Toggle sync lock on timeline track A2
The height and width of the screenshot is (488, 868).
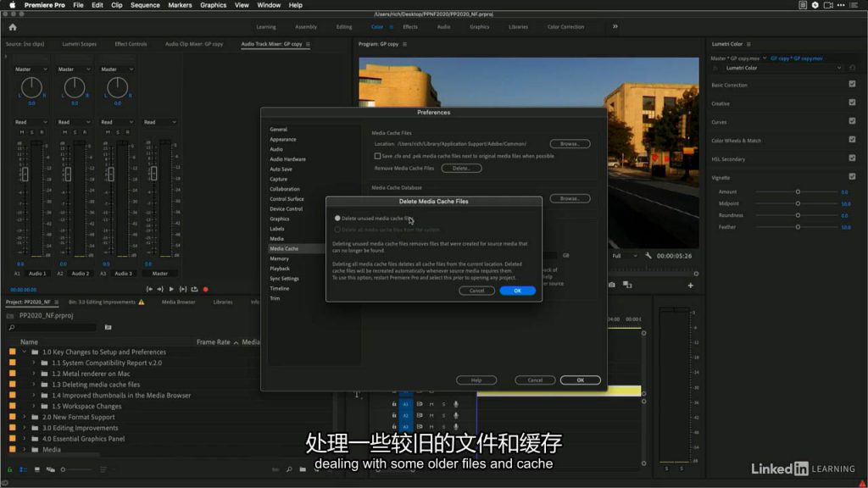coord(420,415)
